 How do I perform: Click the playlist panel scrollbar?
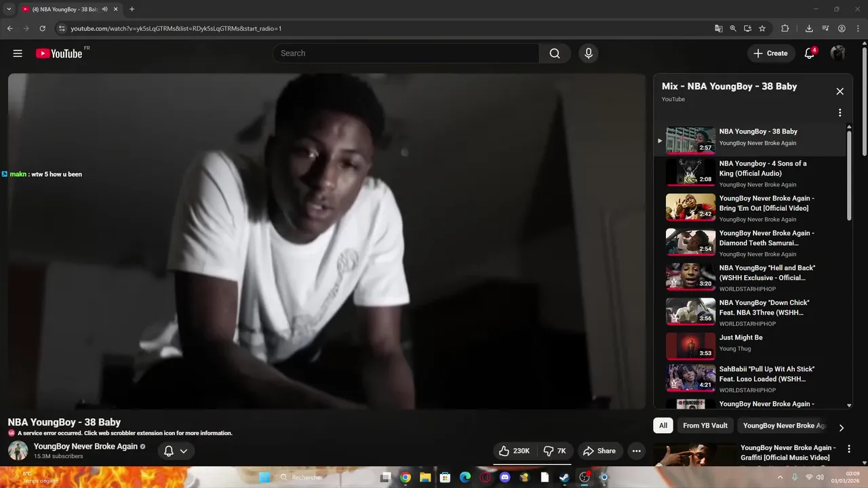849,176
